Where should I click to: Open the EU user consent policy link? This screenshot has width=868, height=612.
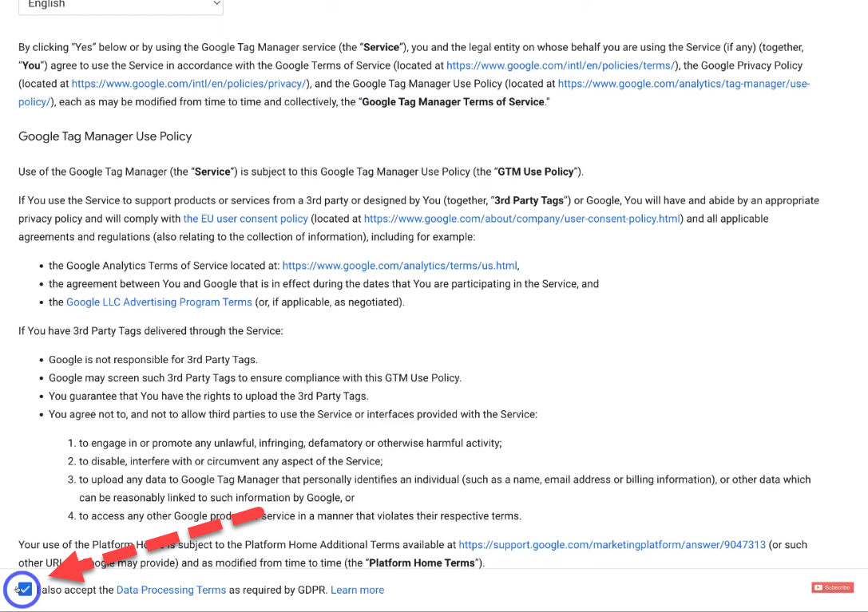click(245, 219)
